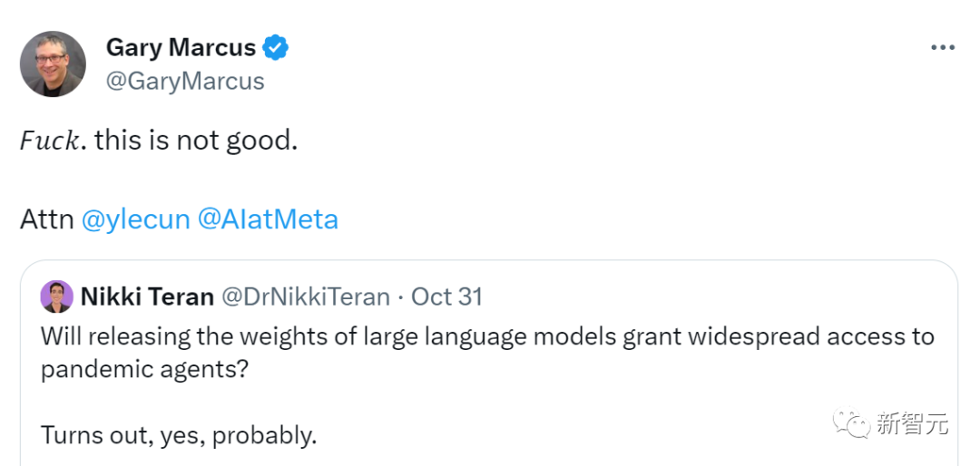Open the tweet's three-dot more menu
The height and width of the screenshot is (466, 980).
(x=941, y=48)
